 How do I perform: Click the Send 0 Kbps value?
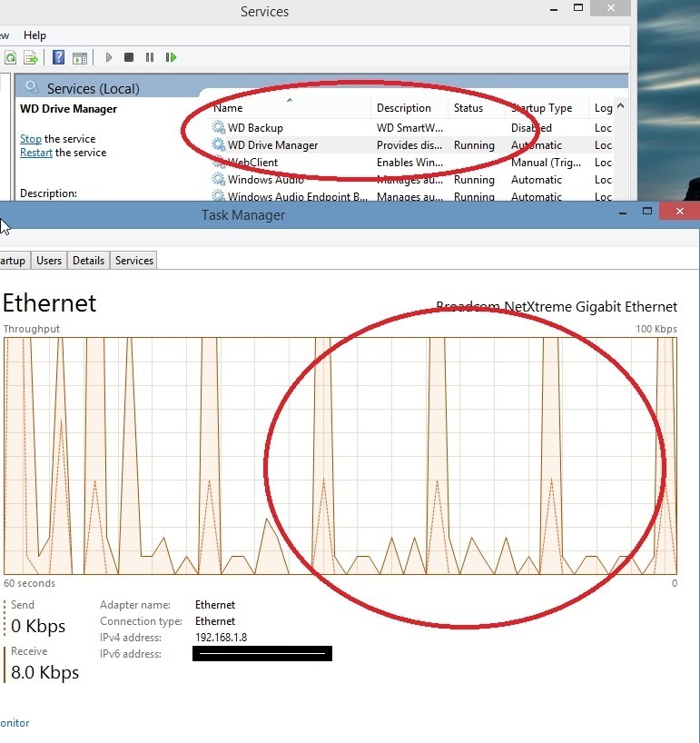(38, 626)
